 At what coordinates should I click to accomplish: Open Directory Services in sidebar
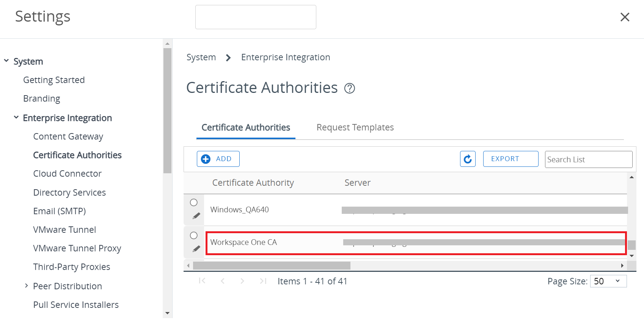[x=69, y=193]
